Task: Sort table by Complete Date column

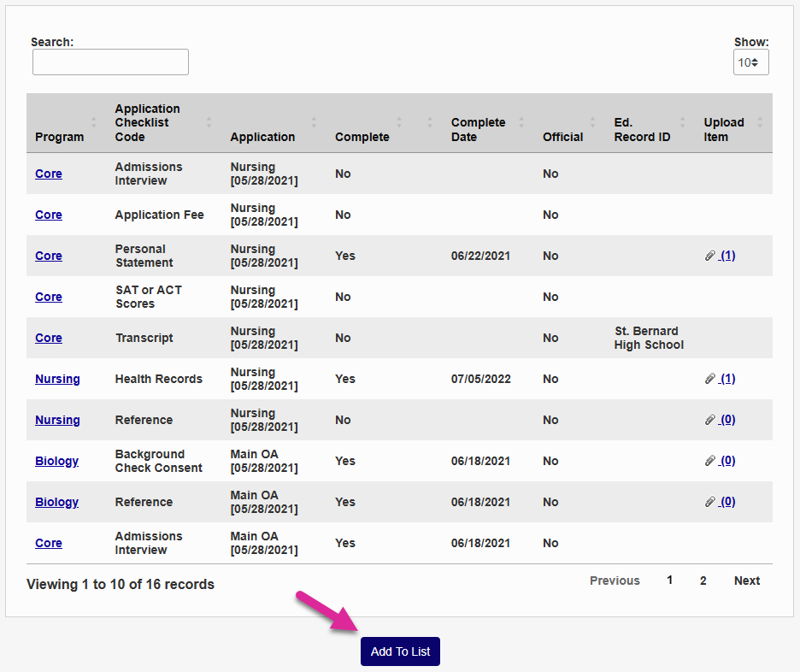Action: [x=521, y=123]
